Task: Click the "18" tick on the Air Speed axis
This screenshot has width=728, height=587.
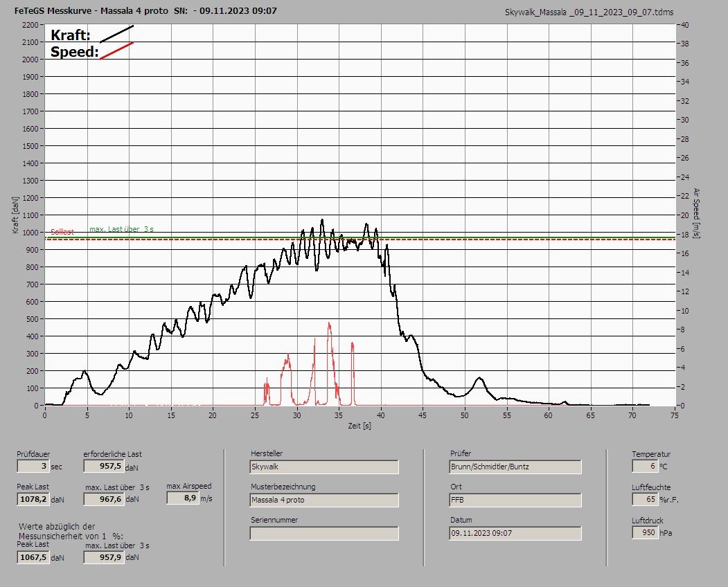Action: (684, 235)
